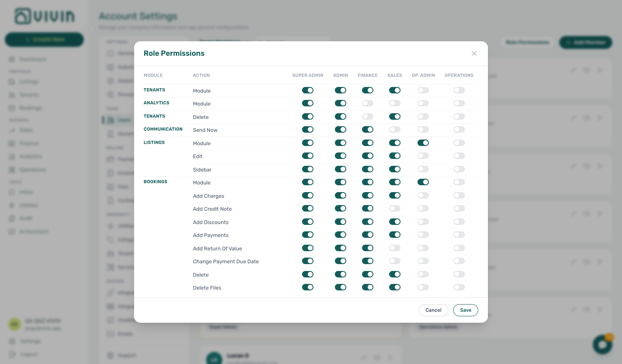622x364 pixels.
Task: Enable Add Return Of Value for Sales
Action: coord(395,248)
